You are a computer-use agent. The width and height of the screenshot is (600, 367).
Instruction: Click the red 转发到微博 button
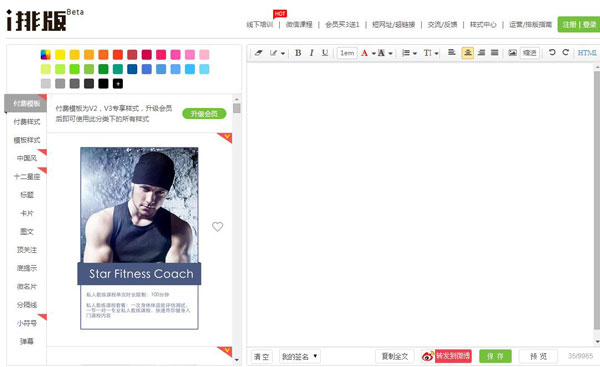click(453, 356)
